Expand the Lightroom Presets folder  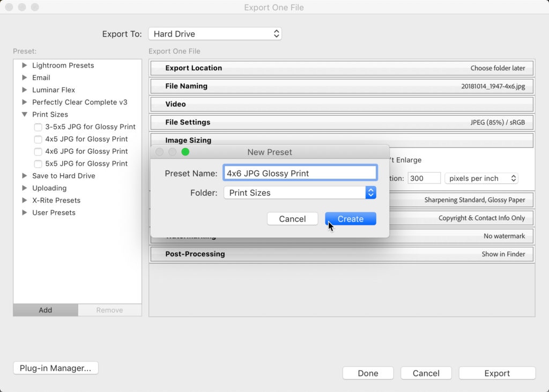click(25, 65)
